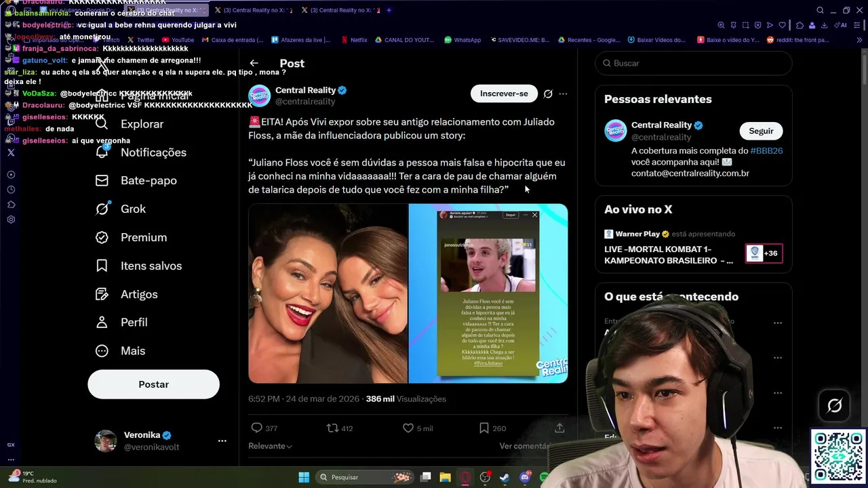Open the #BBB26 hashtag link
The image size is (868, 488).
pyautogui.click(x=766, y=150)
